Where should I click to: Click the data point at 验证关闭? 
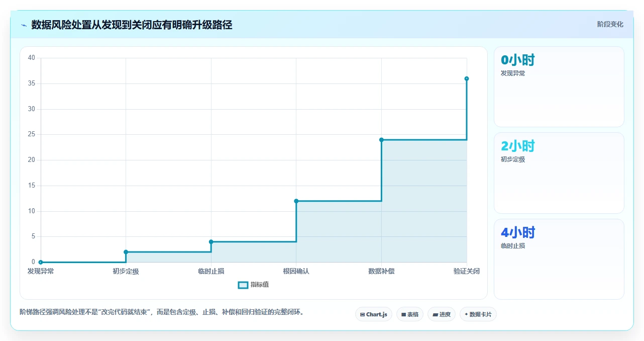[467, 78]
